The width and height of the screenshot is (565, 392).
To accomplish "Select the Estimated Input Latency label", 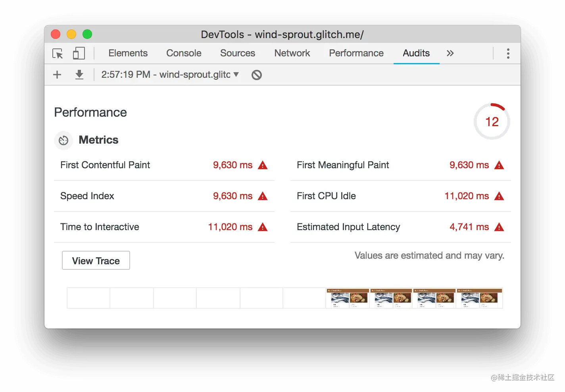I will (348, 227).
